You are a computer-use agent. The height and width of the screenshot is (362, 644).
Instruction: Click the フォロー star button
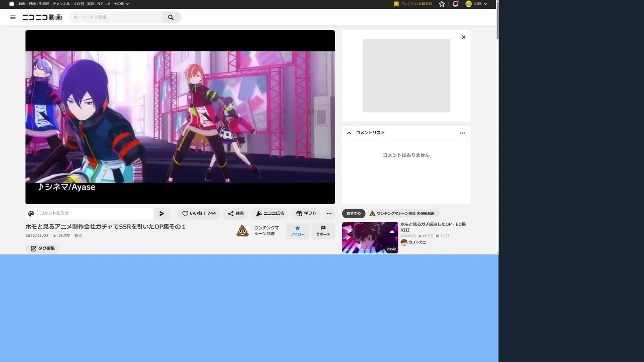297,231
